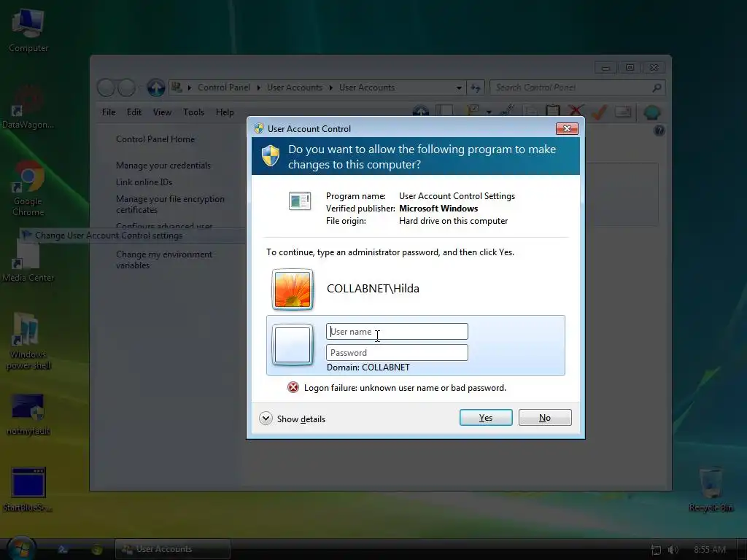Click the orange checkmark toolbar icon
This screenshot has height=560, width=747.
click(599, 112)
